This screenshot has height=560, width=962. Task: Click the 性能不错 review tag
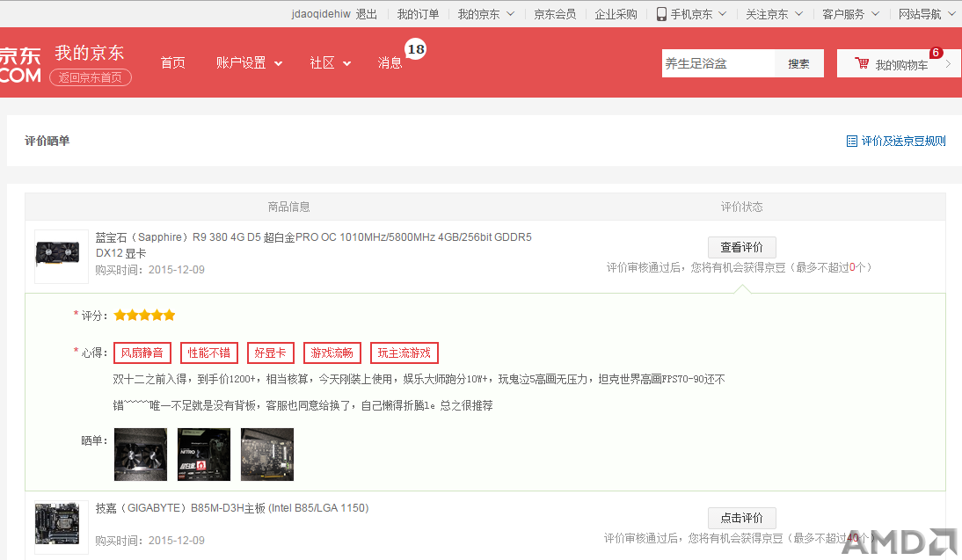click(x=209, y=353)
